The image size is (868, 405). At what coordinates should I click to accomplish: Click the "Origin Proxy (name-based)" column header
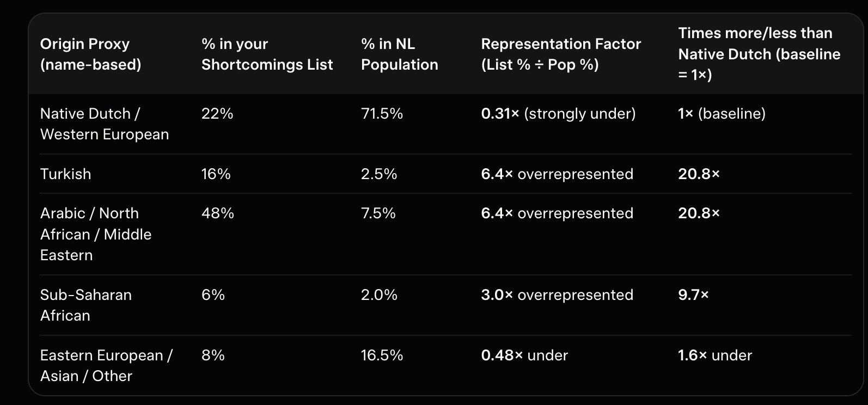click(90, 54)
